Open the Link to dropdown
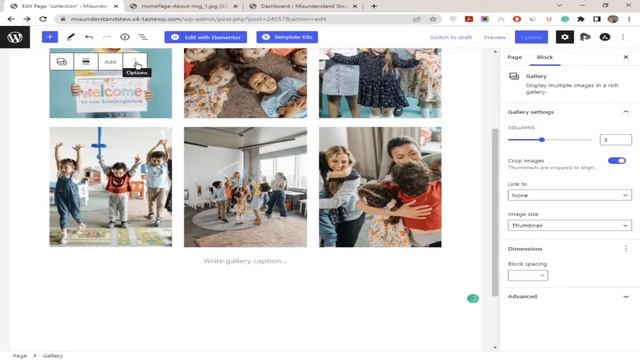The height and width of the screenshot is (360, 640). pos(569,196)
